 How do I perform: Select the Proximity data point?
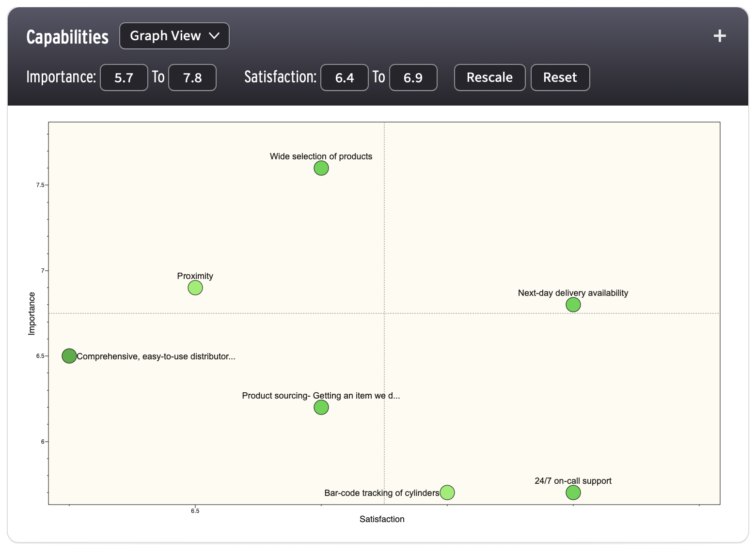(195, 288)
